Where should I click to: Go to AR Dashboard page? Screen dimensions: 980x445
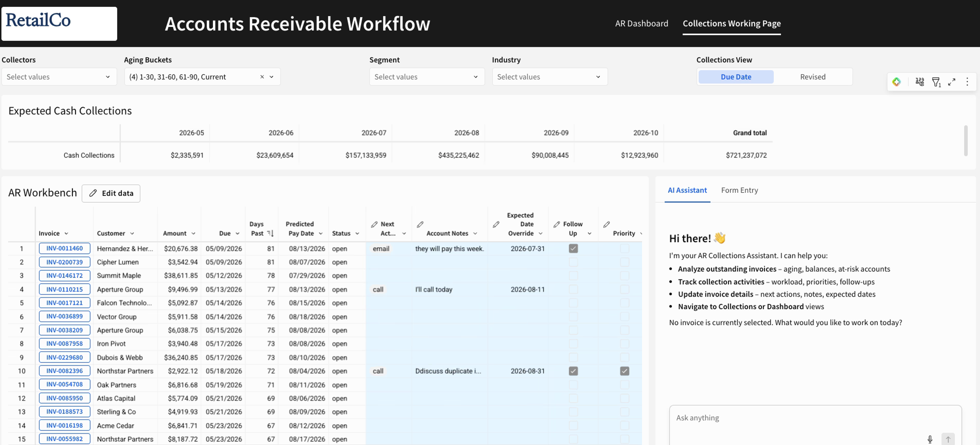click(641, 23)
